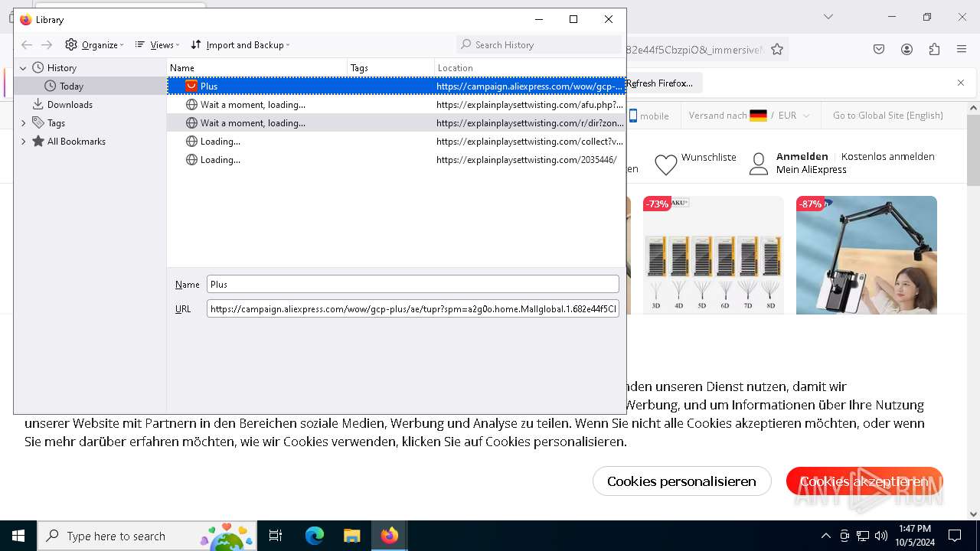Click the Name input field
The image size is (980, 551).
pyautogui.click(x=413, y=284)
